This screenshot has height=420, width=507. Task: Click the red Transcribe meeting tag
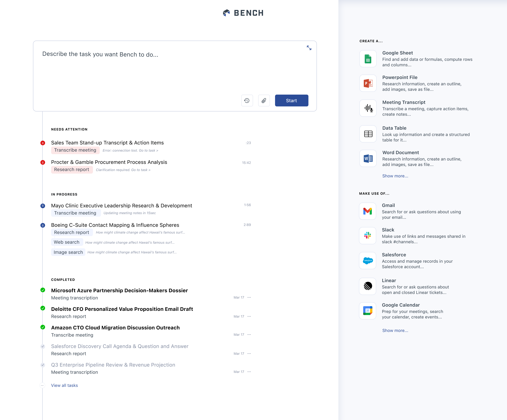coord(75,150)
